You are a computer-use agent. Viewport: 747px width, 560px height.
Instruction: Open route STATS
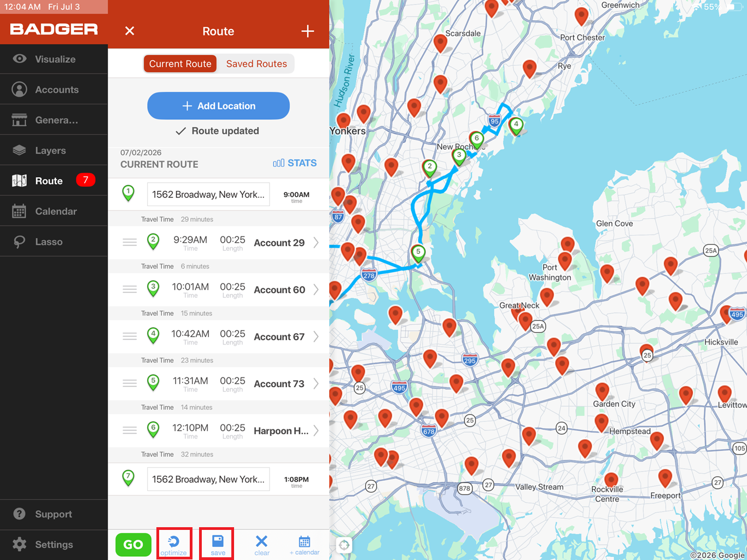(x=295, y=163)
